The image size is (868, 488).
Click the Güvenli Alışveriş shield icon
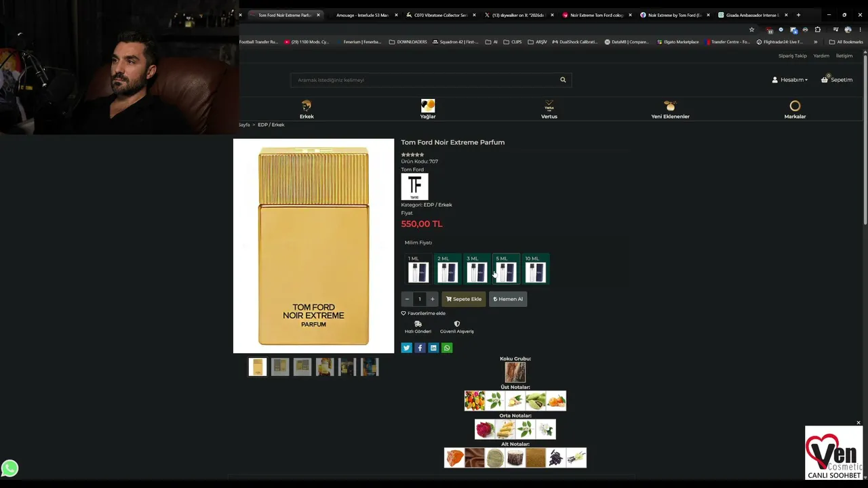pos(457,324)
